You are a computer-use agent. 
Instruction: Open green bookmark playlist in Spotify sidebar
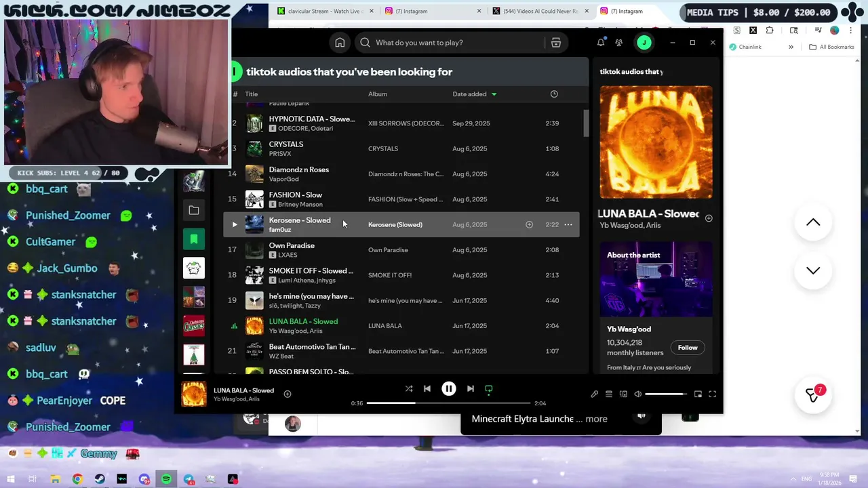pyautogui.click(x=194, y=239)
